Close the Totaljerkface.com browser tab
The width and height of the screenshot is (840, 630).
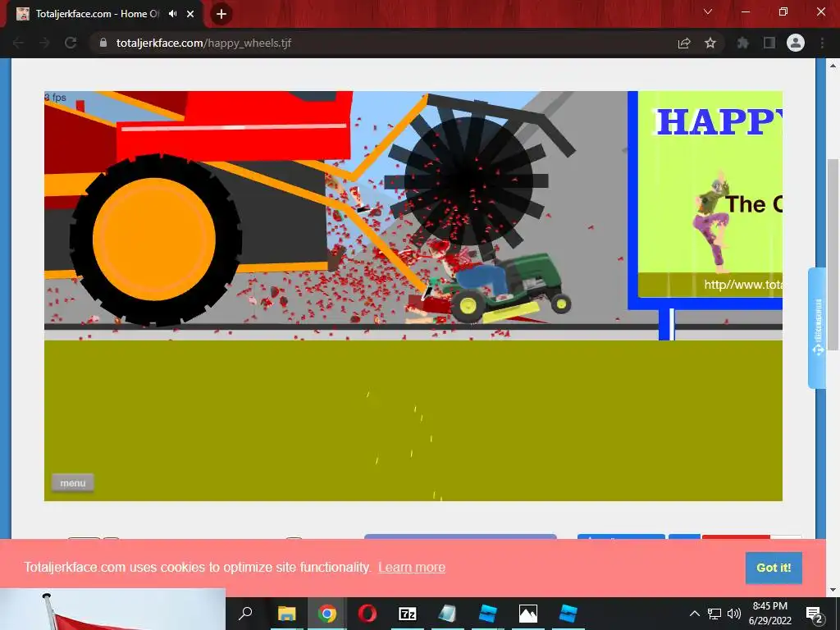pos(190,14)
